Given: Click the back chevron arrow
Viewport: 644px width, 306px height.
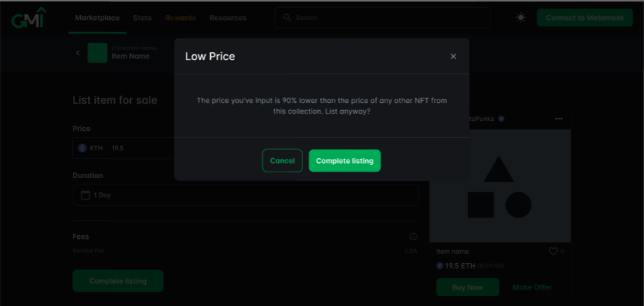Looking at the screenshot, I should tap(78, 53).
